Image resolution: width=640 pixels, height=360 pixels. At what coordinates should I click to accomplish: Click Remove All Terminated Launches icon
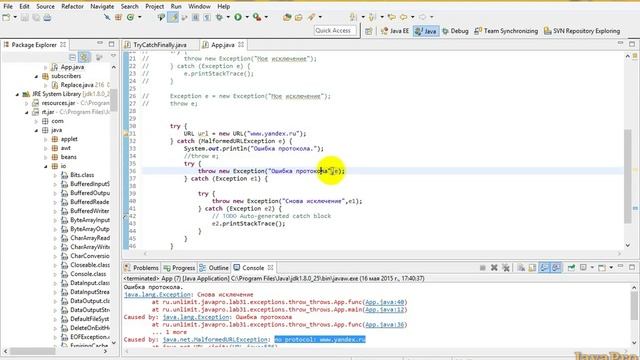point(506,268)
